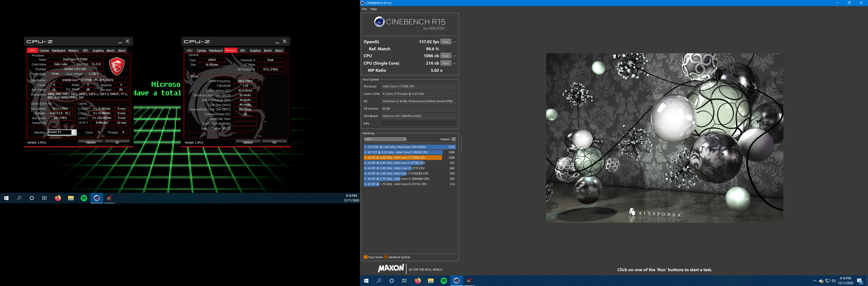This screenshot has width=868, height=286.
Task: Click the Info input field in Your System
Action: (x=418, y=123)
